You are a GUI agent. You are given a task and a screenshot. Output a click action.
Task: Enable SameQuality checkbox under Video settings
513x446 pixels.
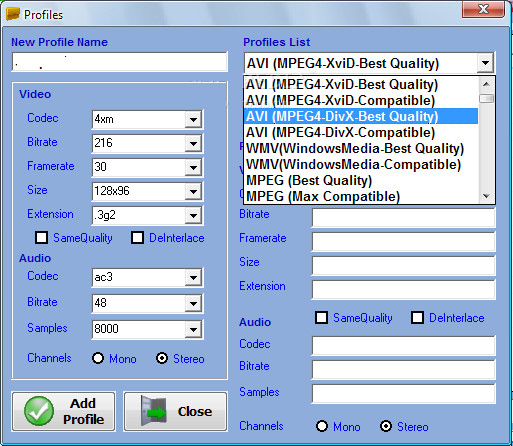point(41,238)
